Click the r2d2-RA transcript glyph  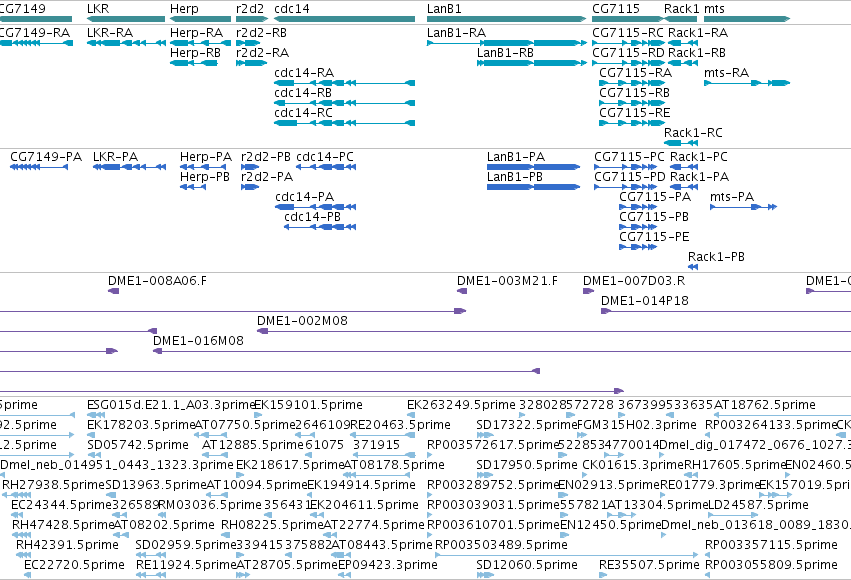252,63
